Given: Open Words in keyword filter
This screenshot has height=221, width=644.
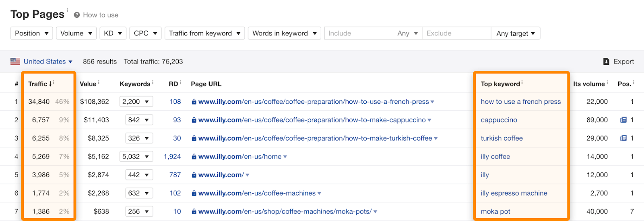Looking at the screenshot, I should (284, 33).
